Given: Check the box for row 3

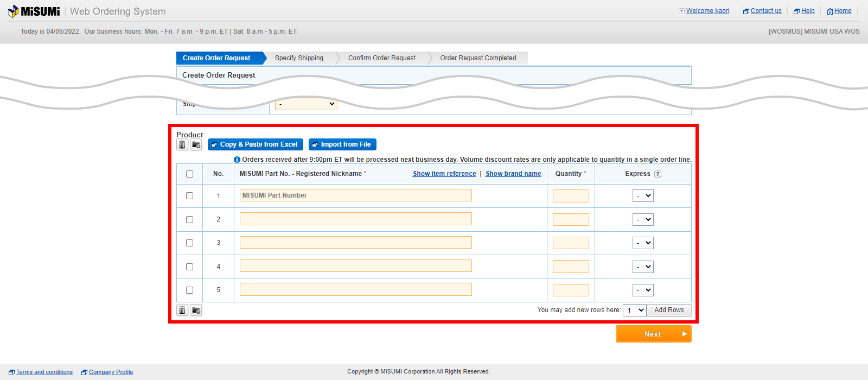Looking at the screenshot, I should point(189,243).
